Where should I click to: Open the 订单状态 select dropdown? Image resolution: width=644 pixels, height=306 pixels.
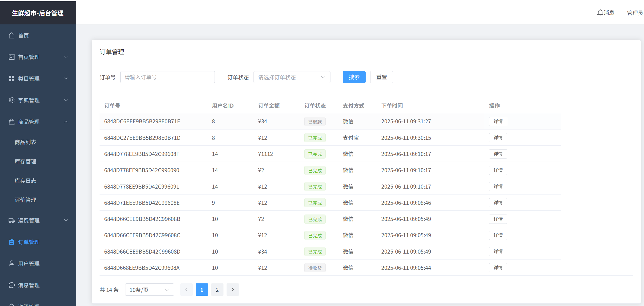click(292, 77)
